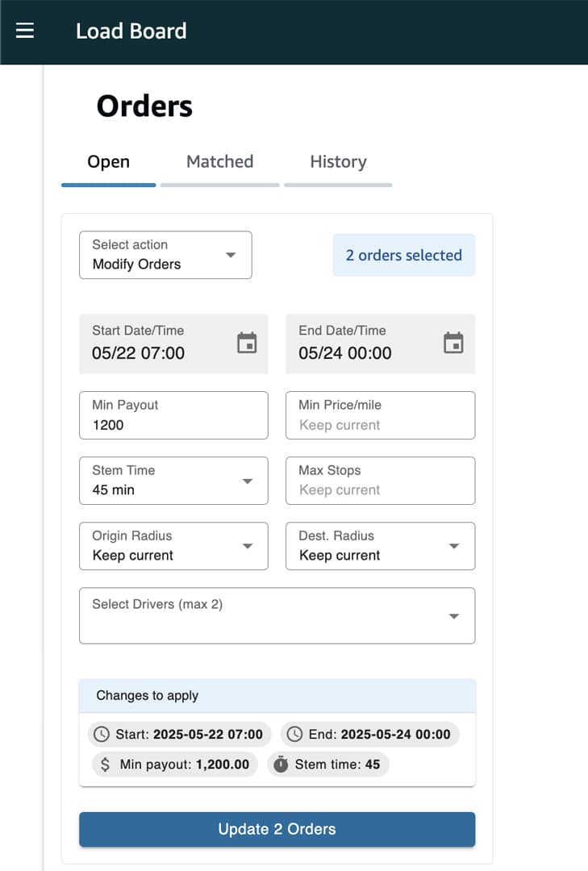Click the Start: 2025-05-22 07:00 chip
Screen dimensions: 588x871
click(180, 734)
